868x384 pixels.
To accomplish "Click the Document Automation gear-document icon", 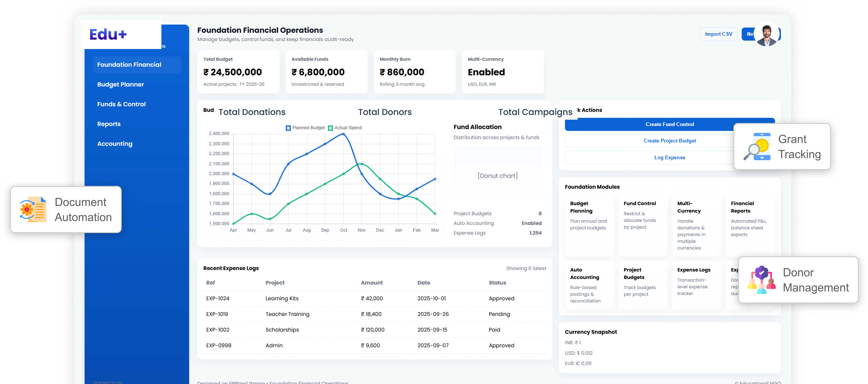I will [33, 209].
